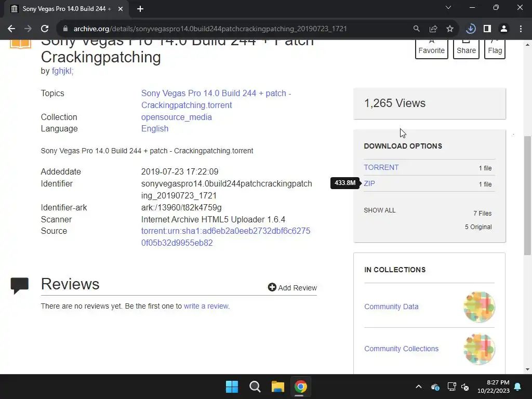Click Add Review
This screenshot has height=399, width=532.
pyautogui.click(x=292, y=288)
